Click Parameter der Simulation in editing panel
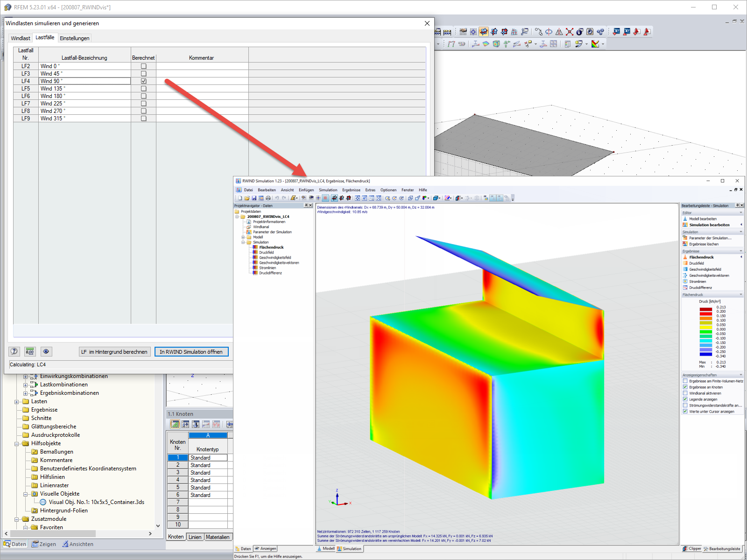 point(710,238)
